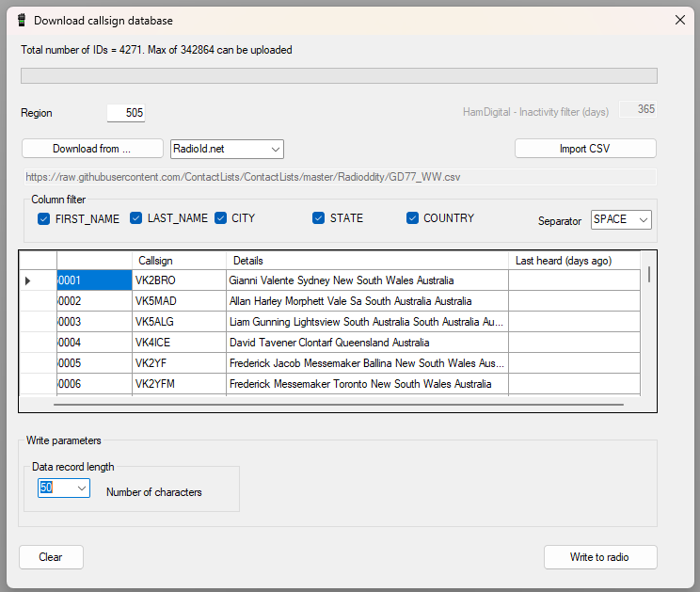Select callsign cell VK5ALG
Viewport: 700px width, 592px height.
click(179, 322)
